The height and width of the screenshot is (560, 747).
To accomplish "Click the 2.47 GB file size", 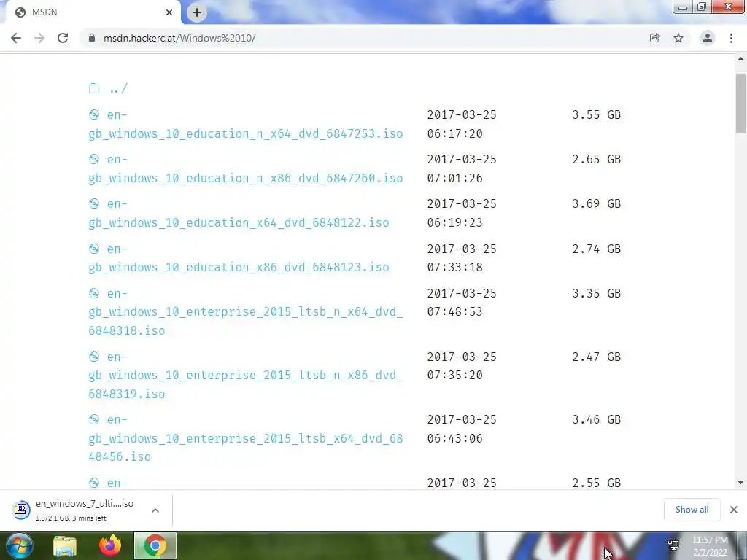I will click(597, 357).
